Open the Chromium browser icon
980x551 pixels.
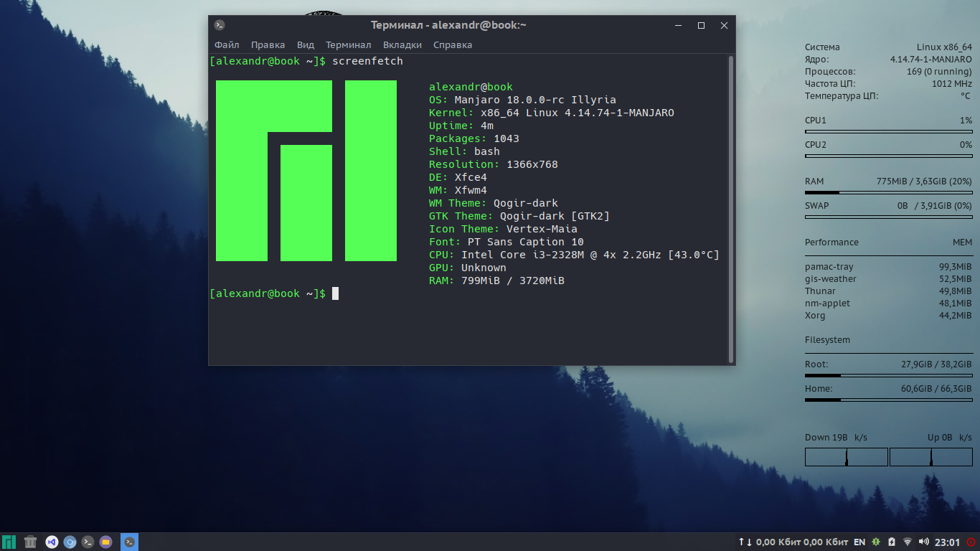coord(69,542)
